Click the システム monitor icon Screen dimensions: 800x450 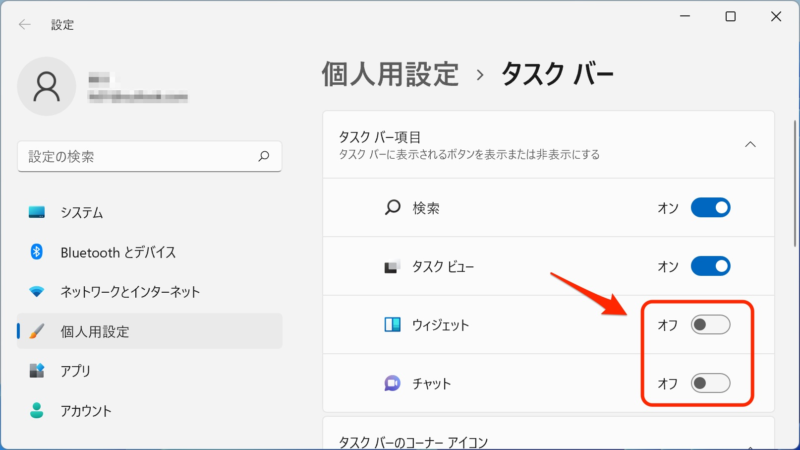pyautogui.click(x=37, y=212)
